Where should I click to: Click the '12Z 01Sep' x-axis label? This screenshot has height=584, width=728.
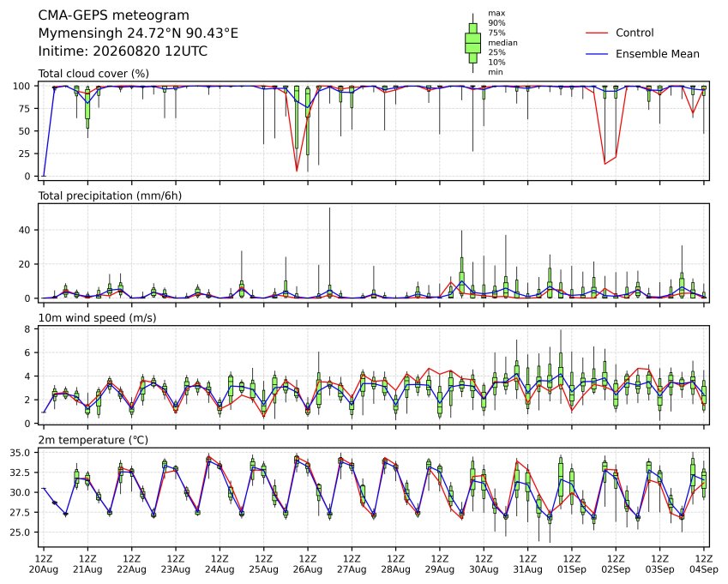point(572,564)
